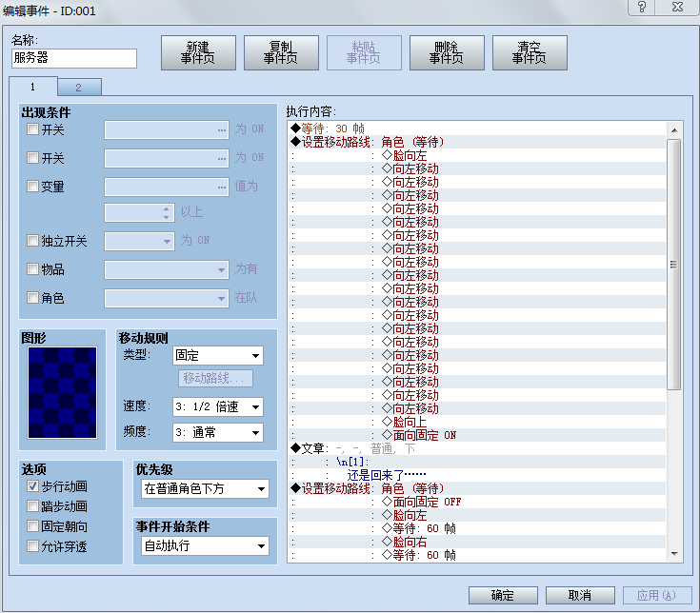This screenshot has width=700, height=613.
Task: Click the command list scrollbar down arrow
Action: coord(674,554)
